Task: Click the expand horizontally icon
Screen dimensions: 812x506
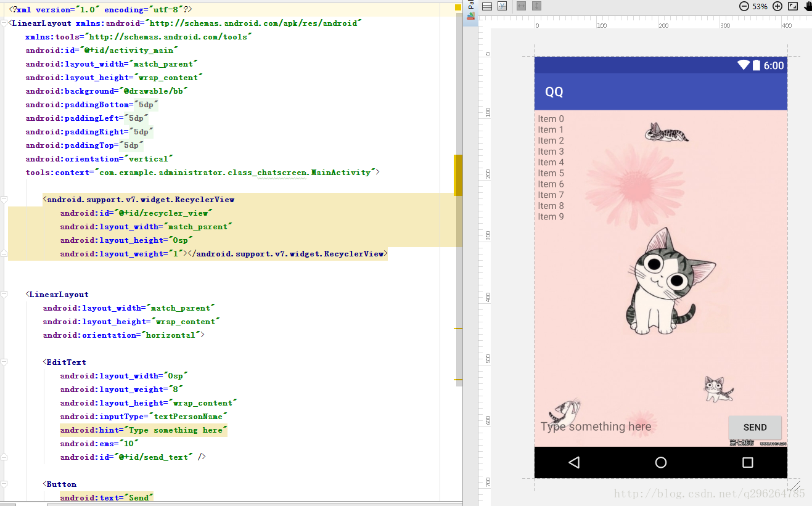Action: pyautogui.click(x=521, y=6)
